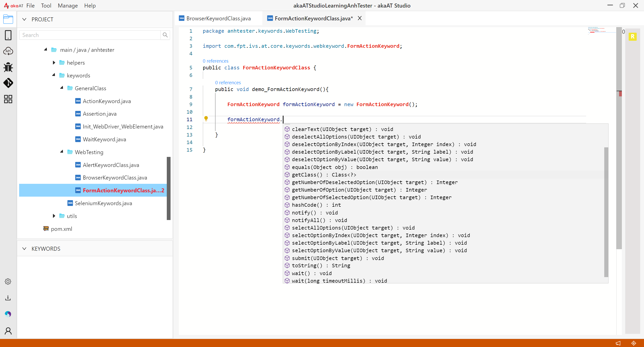644x347 pixels.
Task: Close the FormActionKeywordClass.java tab
Action: pyautogui.click(x=360, y=18)
